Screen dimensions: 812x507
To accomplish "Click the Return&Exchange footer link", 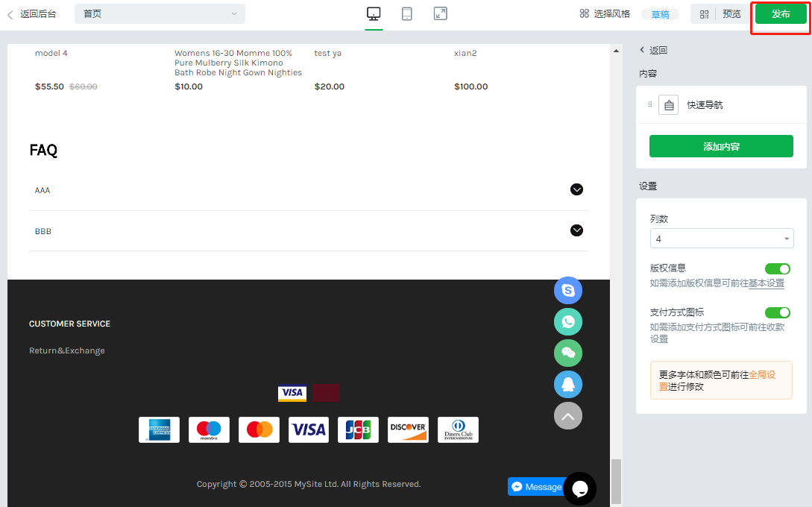I will [67, 350].
